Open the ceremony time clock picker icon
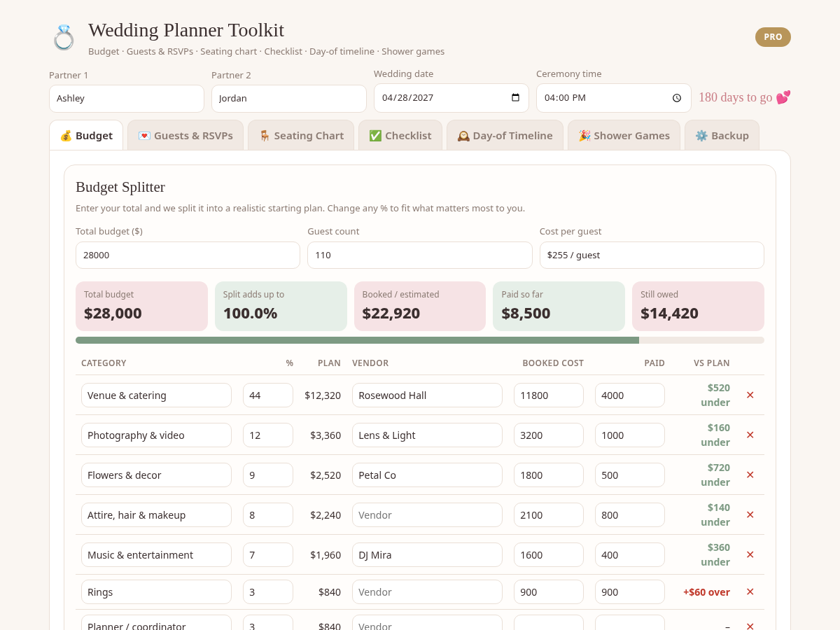This screenshot has width=840, height=630. 677,98
